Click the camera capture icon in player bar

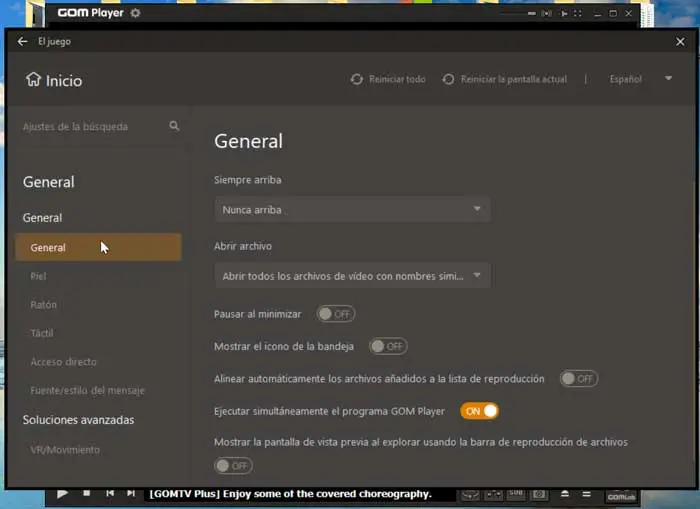539,494
